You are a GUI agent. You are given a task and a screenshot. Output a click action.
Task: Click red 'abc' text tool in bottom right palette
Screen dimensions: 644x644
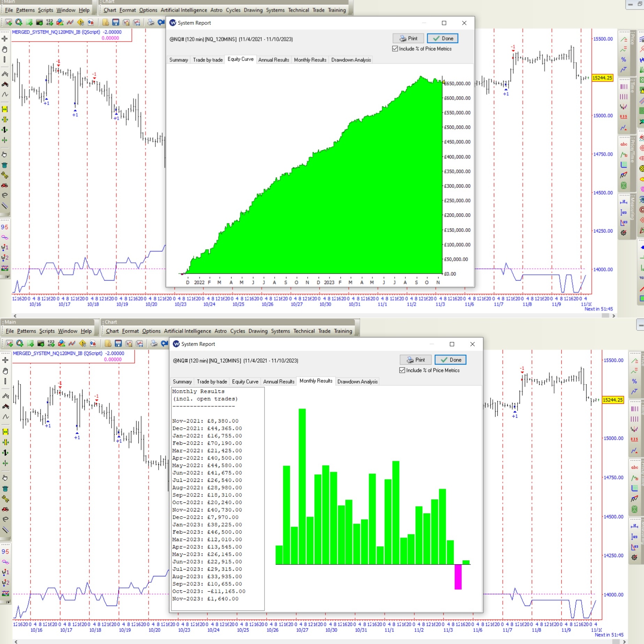635,467
